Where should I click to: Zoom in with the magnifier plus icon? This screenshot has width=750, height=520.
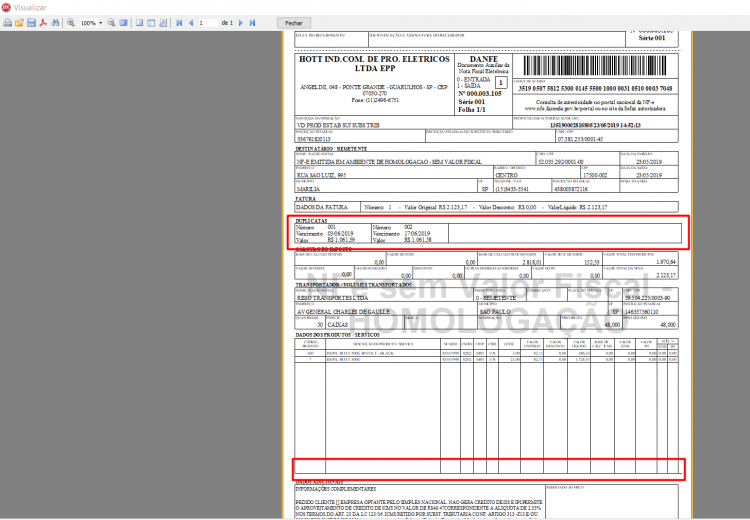pyautogui.click(x=71, y=22)
